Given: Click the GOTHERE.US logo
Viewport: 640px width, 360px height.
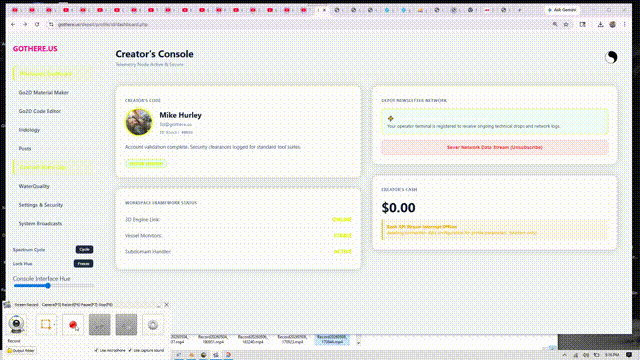Looking at the screenshot, I should [35, 49].
